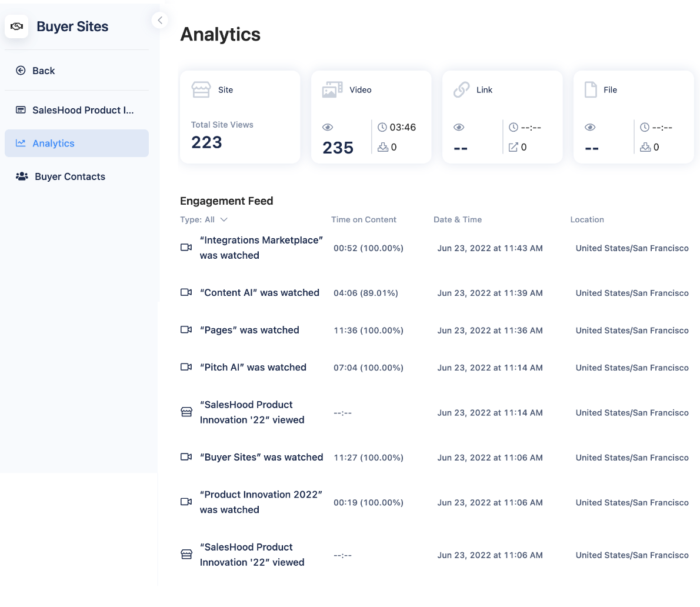This screenshot has height=607, width=700.
Task: Click the Buyer Contacts people icon
Action: [x=22, y=176]
